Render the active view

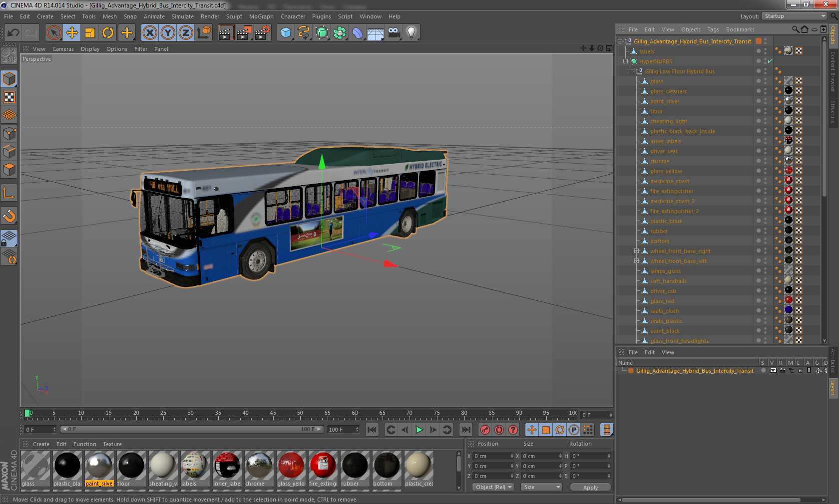pos(226,33)
